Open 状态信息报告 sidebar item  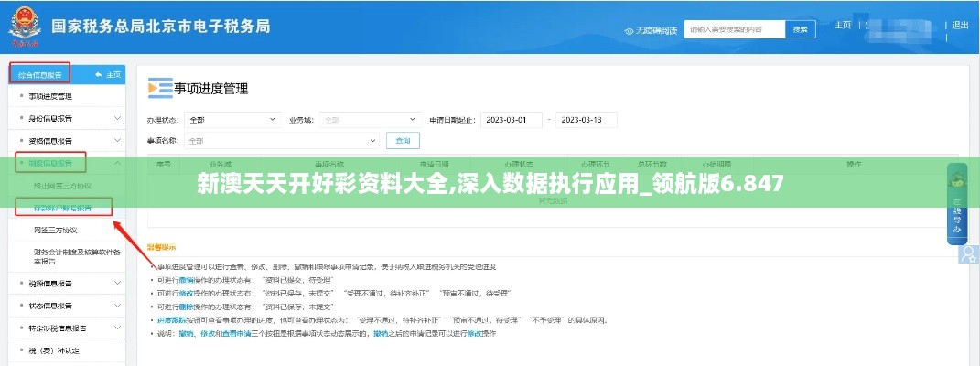(x=50, y=306)
